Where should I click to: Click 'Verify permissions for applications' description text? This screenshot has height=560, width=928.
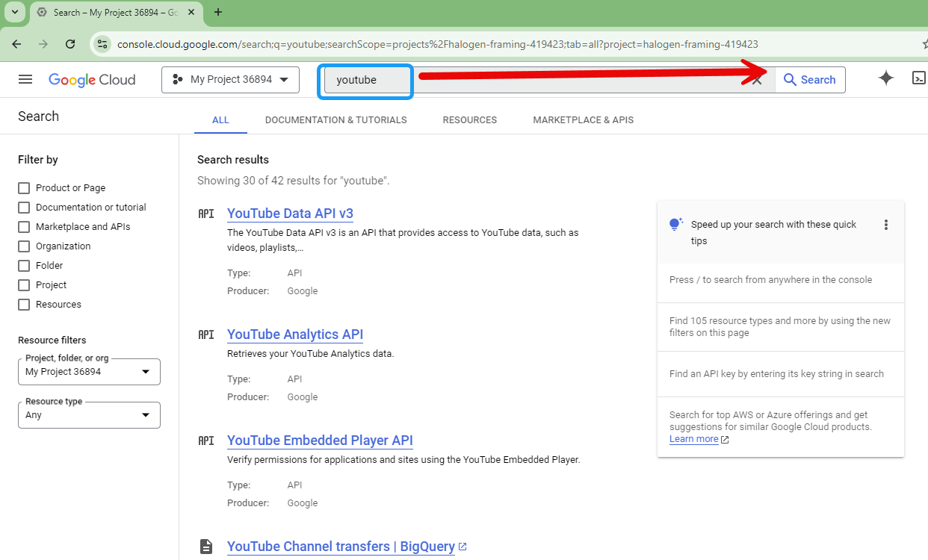click(x=403, y=460)
